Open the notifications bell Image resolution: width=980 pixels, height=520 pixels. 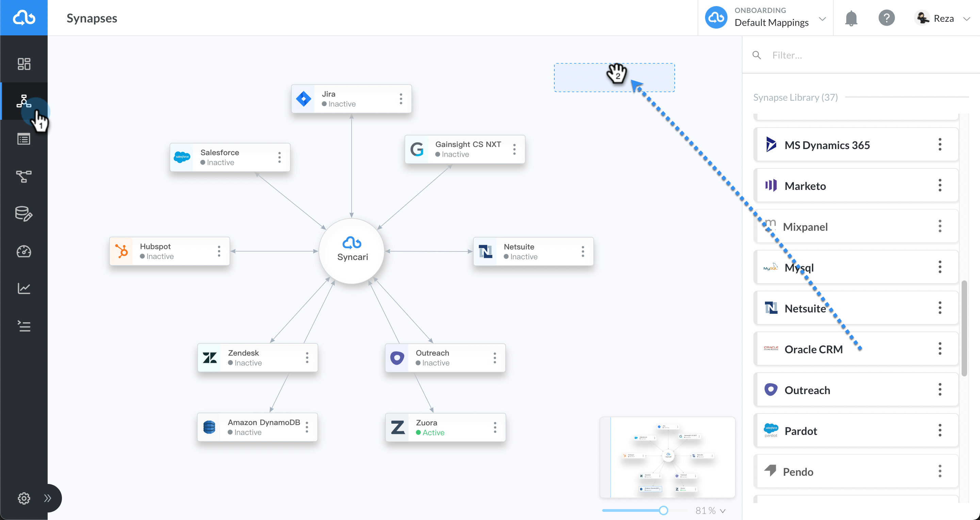tap(851, 18)
